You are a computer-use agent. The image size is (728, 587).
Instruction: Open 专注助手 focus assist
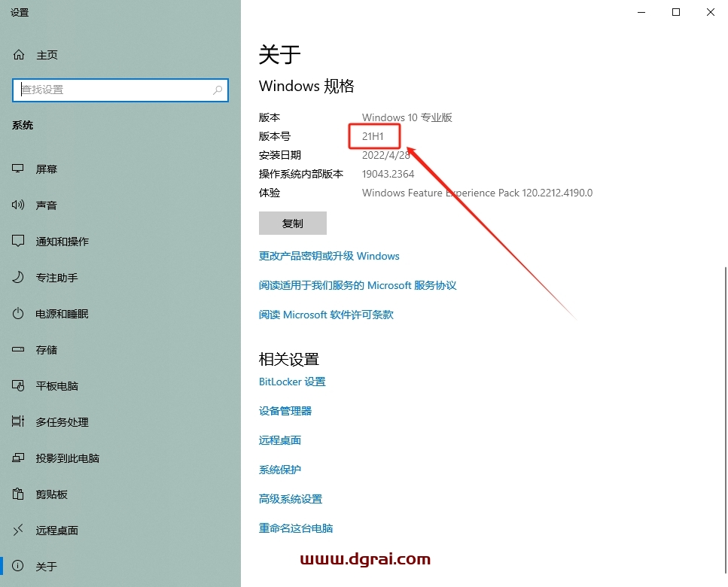click(56, 278)
